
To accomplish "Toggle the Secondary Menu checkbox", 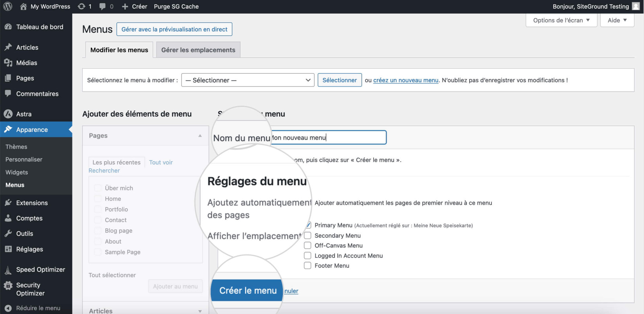I will pos(308,235).
